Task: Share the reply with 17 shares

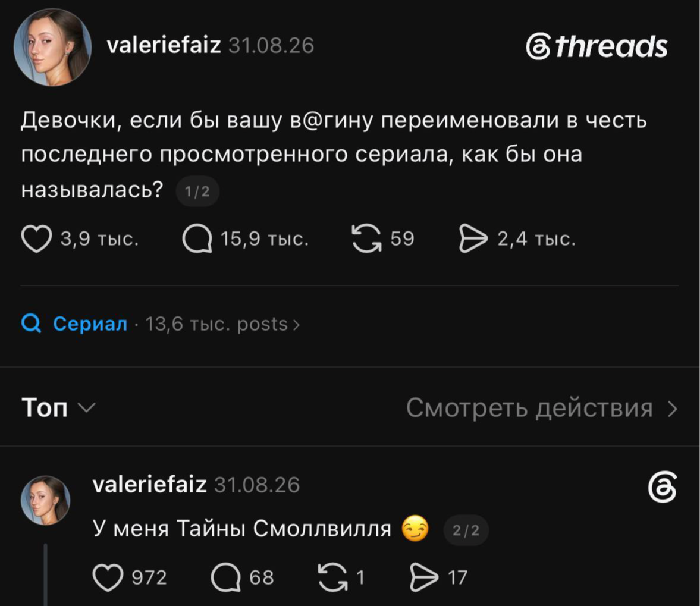Action: [x=423, y=577]
